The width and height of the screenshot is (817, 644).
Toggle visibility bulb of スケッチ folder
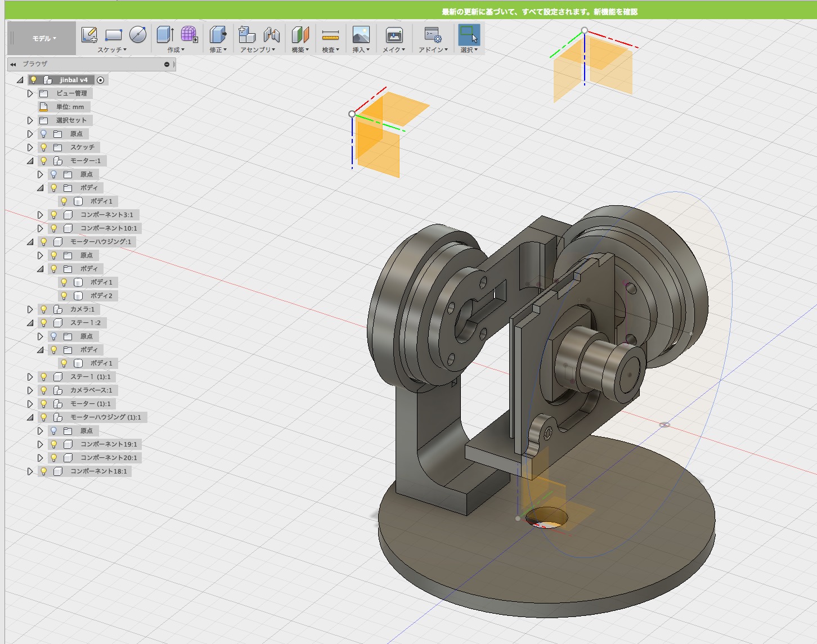(43, 147)
